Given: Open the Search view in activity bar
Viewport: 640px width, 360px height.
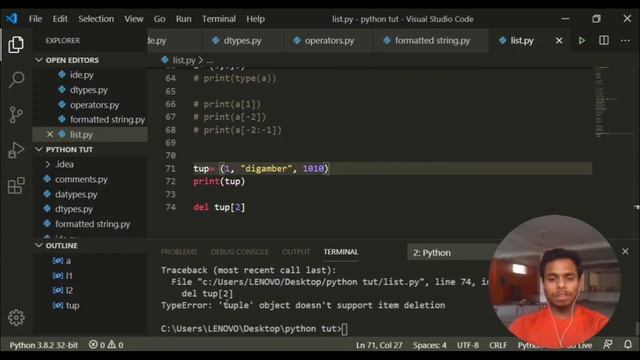Looking at the screenshot, I should 16,79.
